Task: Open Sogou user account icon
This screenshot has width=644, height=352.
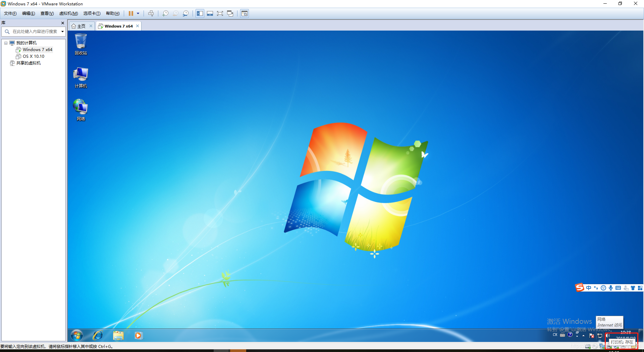Action: pos(626,288)
